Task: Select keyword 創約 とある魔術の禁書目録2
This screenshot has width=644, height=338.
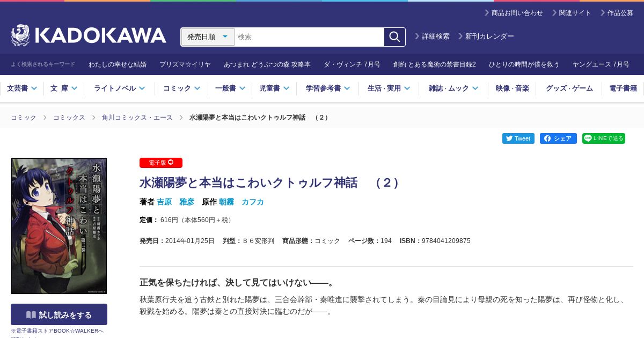Action: click(x=435, y=64)
